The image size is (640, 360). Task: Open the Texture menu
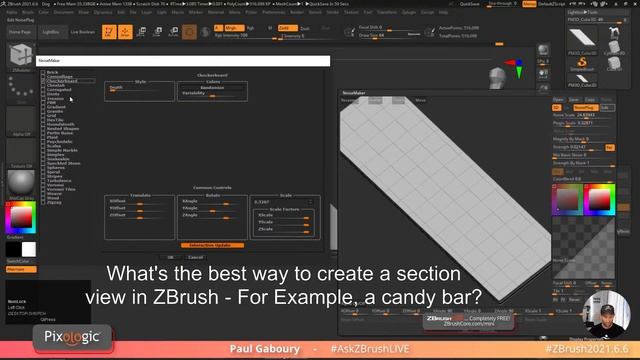tap(351, 12)
